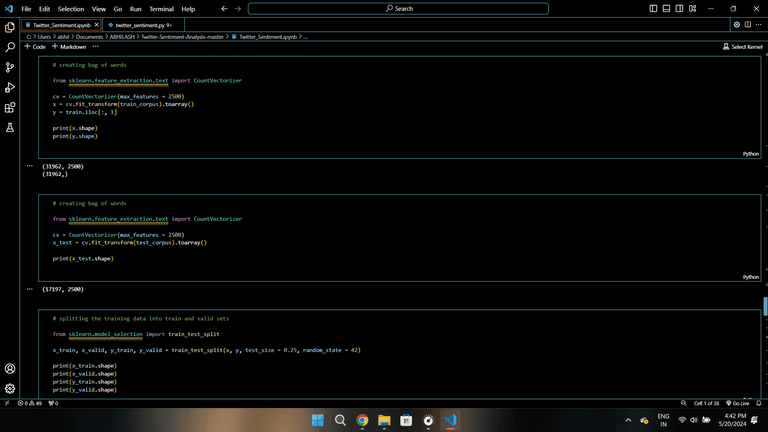Open the Customize Layout icon
The height and width of the screenshot is (432, 768).
click(693, 9)
